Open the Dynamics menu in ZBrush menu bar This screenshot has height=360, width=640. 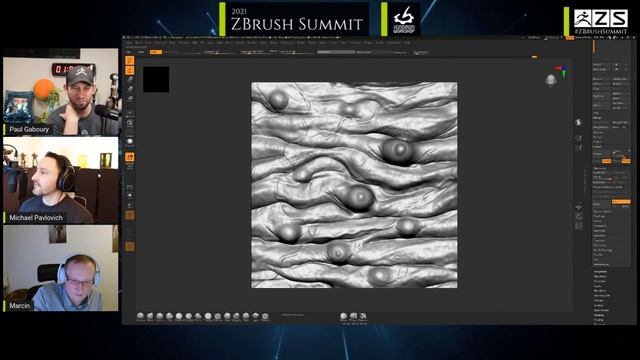[x=184, y=42]
